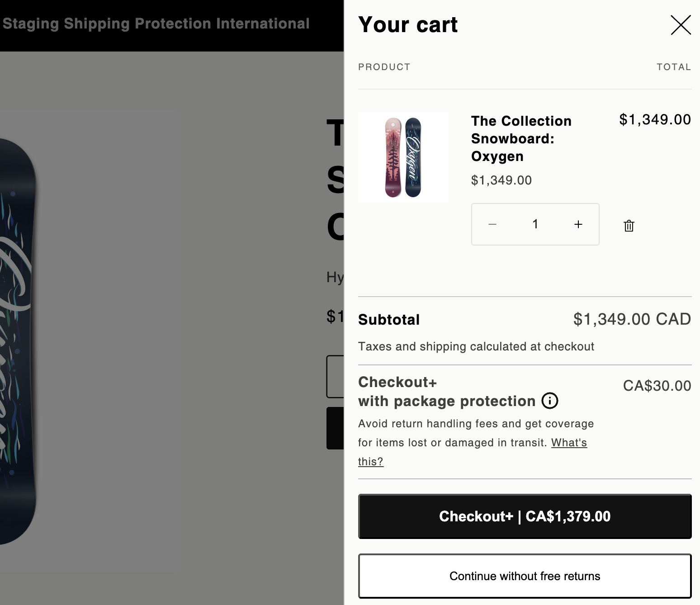
Task: Click the CA$30.00 protection price
Action: coord(657,386)
